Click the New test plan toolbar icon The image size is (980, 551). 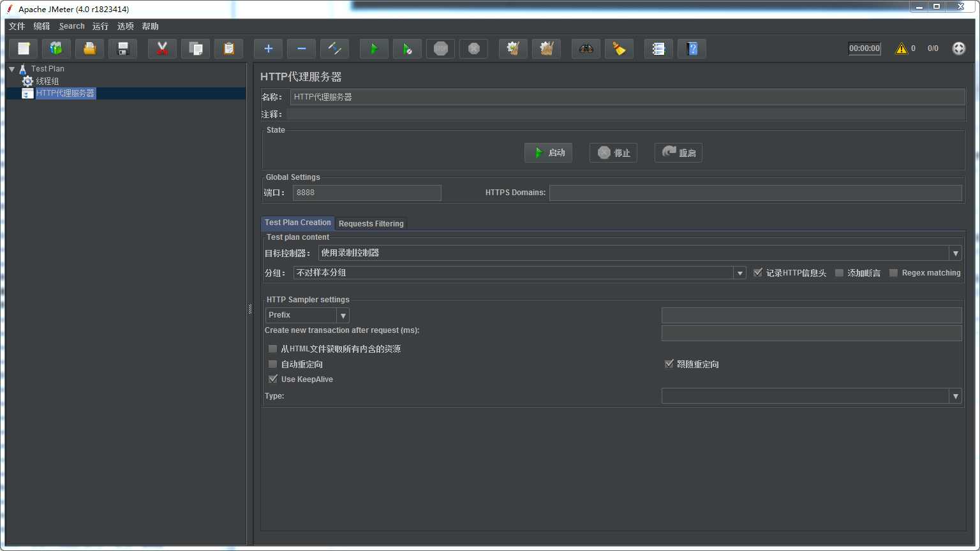tap(24, 48)
